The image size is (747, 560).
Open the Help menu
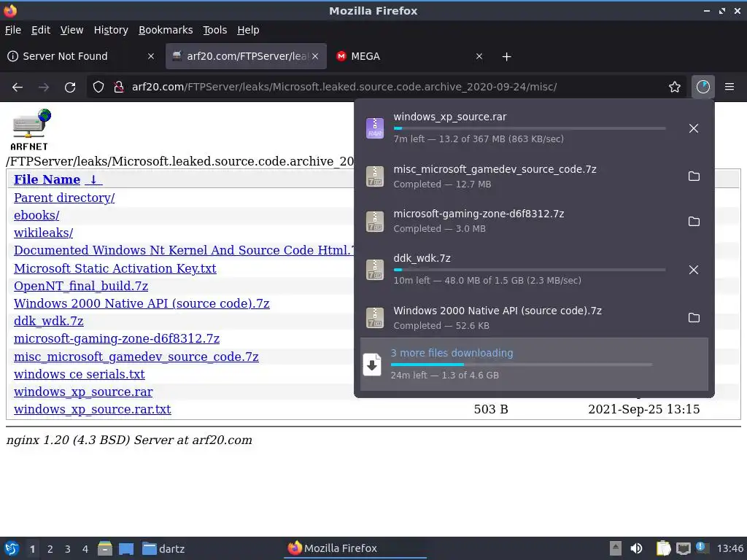248,30
